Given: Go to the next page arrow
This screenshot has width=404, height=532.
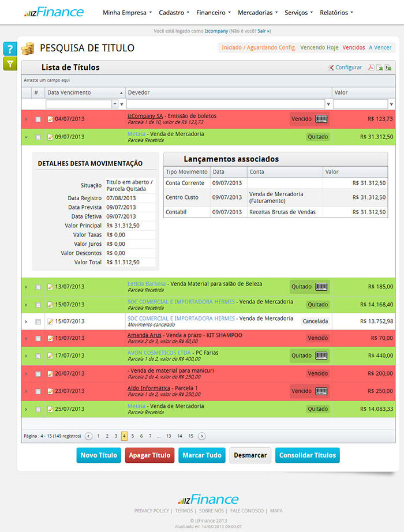Looking at the screenshot, I should coord(201,436).
